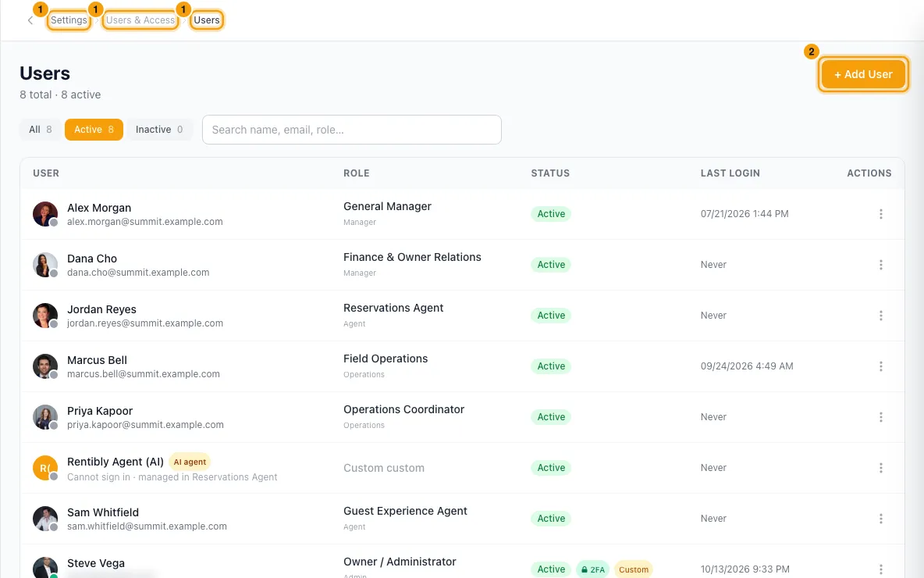Click Alex Morgan's avatar photo
Viewport: 924px width, 578px height.
(45, 214)
